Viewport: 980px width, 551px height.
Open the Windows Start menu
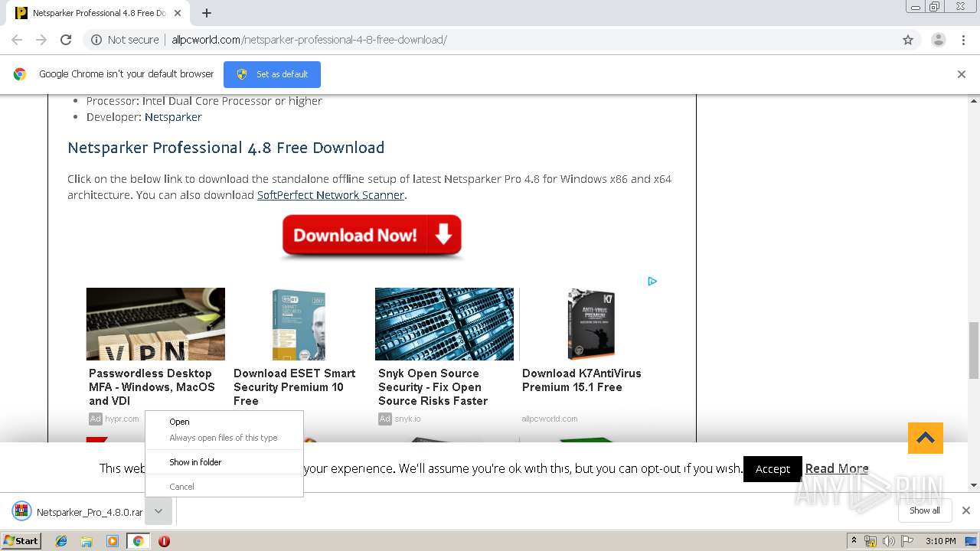[21, 540]
